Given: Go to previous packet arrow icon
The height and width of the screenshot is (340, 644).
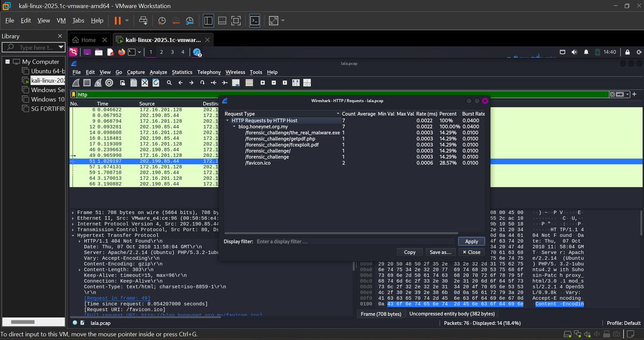Looking at the screenshot, I should pos(180,83).
